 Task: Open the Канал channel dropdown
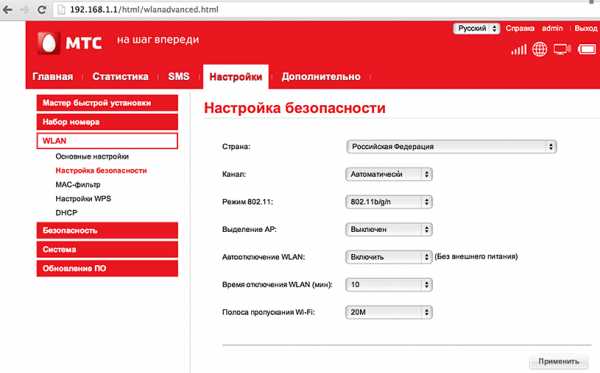pos(389,174)
